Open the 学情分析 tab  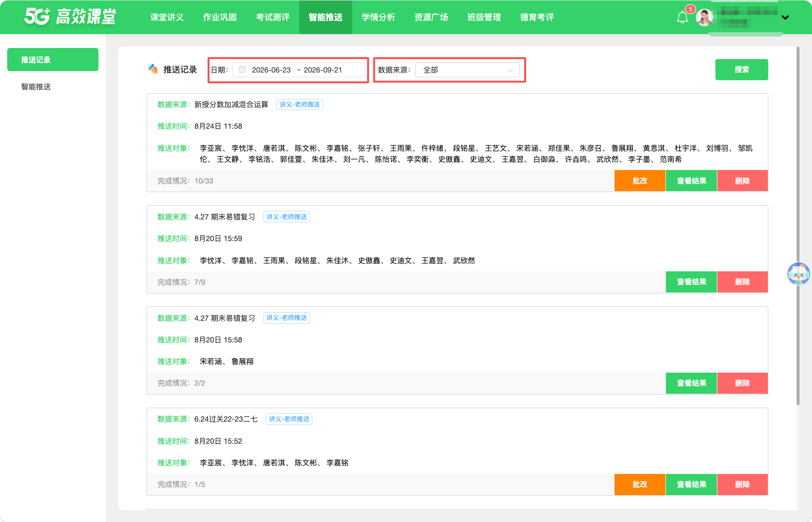click(378, 17)
